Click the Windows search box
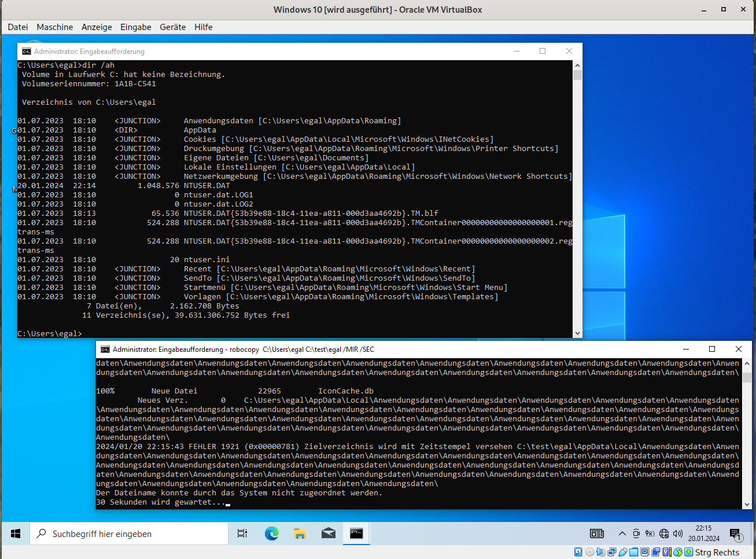 pyautogui.click(x=129, y=534)
